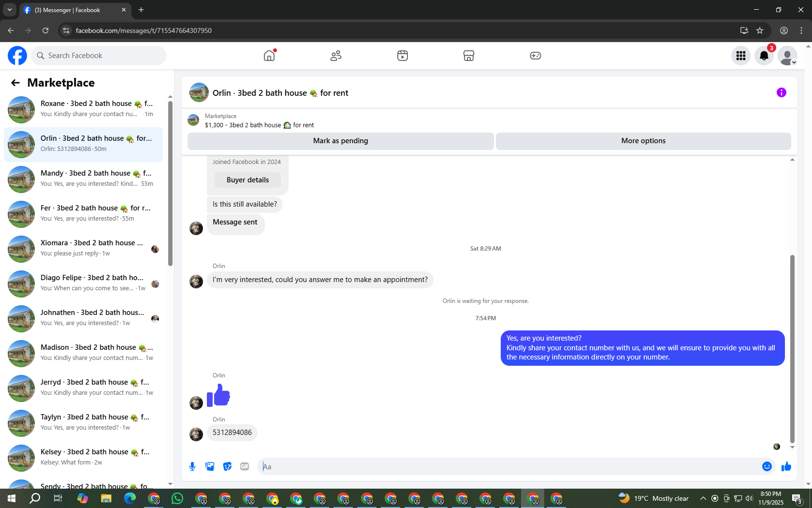Open Windows notification center
The width and height of the screenshot is (812, 508).
click(797, 498)
